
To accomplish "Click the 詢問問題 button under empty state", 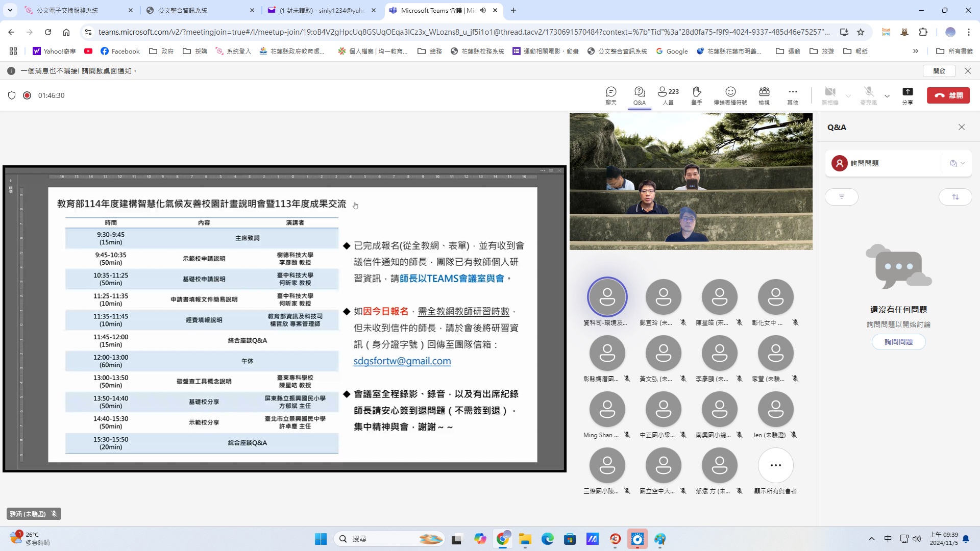I will click(x=898, y=342).
